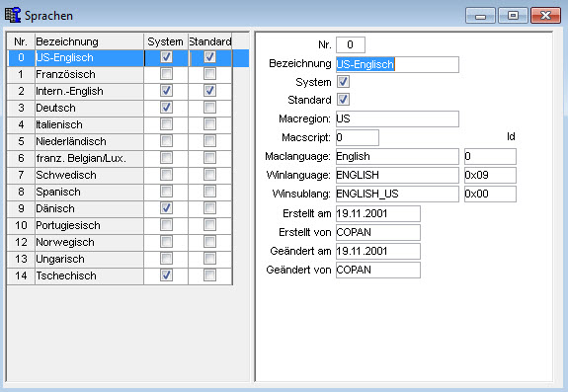Image resolution: width=568 pixels, height=392 pixels.
Task: Select the Norwegisch language row
Action: (x=120, y=242)
